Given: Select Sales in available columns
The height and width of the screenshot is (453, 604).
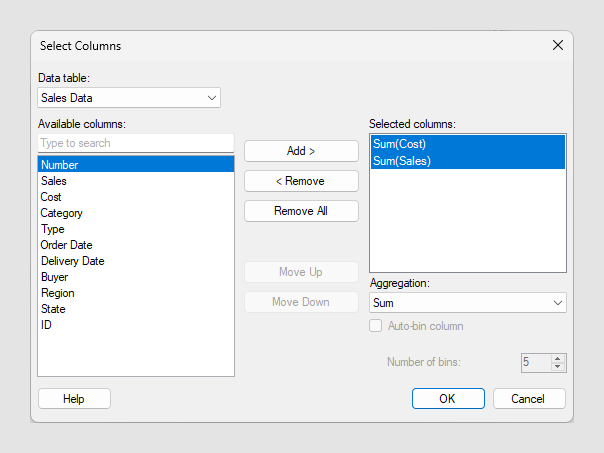Looking at the screenshot, I should (x=54, y=181).
